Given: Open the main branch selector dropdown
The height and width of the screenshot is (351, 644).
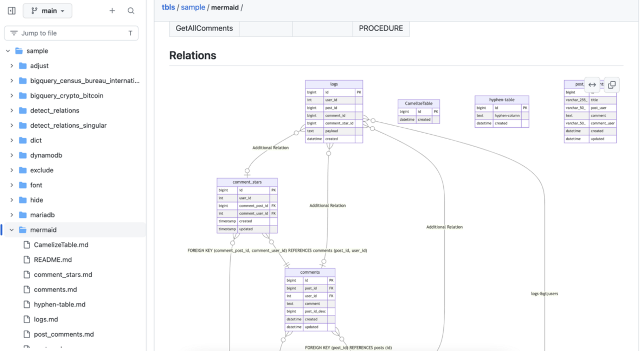Looking at the screenshot, I should coord(48,10).
